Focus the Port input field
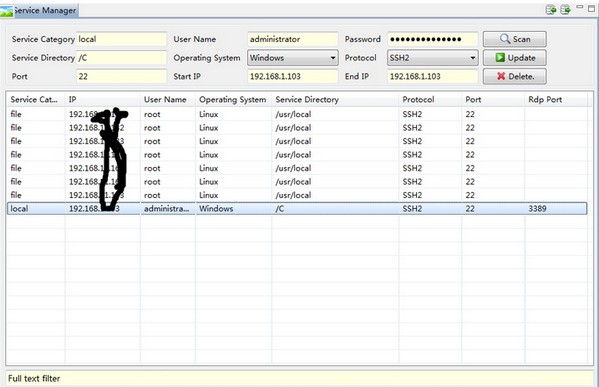Image resolution: width=599 pixels, height=387 pixels. 121,76
